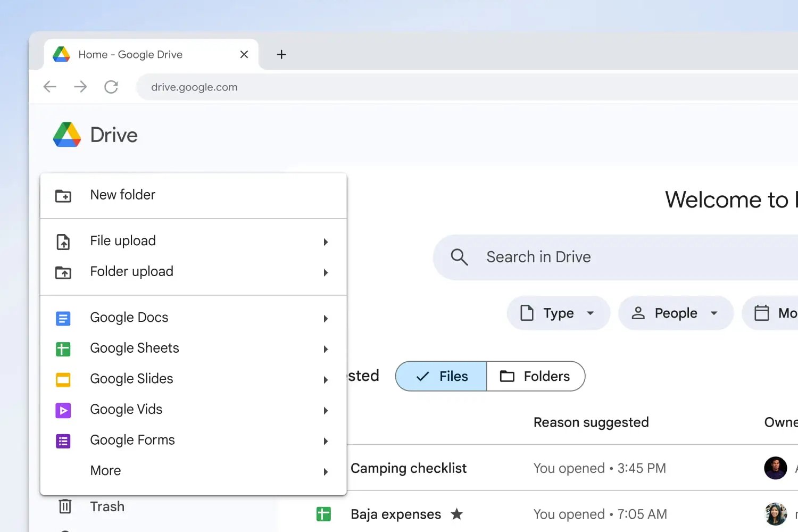Toggle the Files view filter
The image size is (798, 532).
[441, 376]
